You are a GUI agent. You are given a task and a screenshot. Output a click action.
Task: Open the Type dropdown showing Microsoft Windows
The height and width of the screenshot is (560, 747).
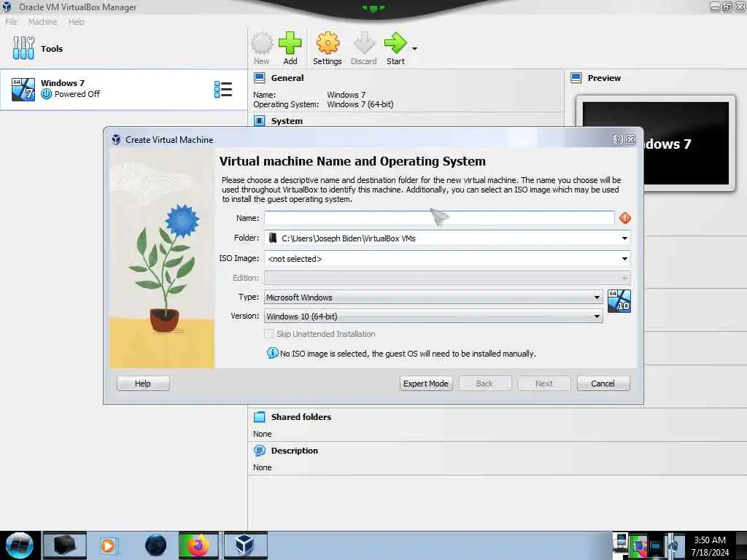tap(433, 297)
